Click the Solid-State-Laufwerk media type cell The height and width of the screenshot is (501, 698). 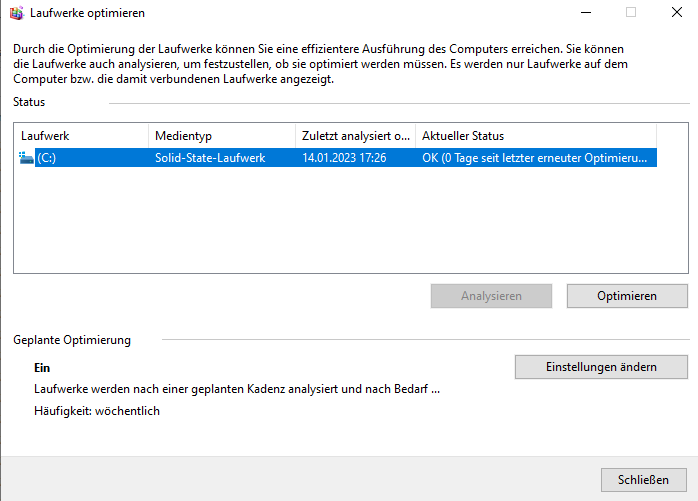pyautogui.click(x=210, y=158)
